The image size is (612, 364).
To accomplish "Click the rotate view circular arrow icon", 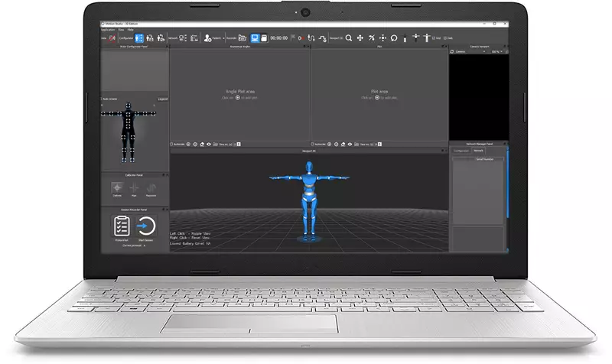I will click(395, 37).
